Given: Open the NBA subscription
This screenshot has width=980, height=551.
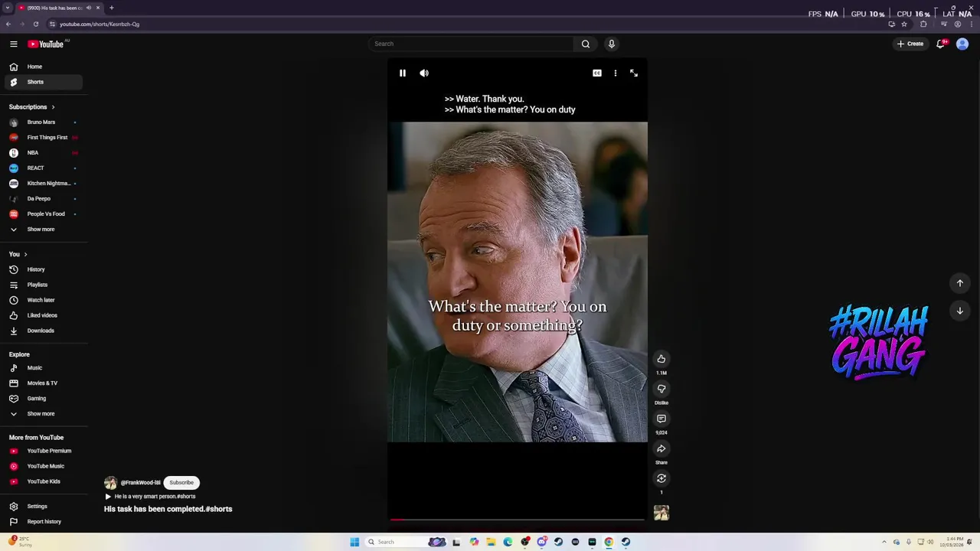Looking at the screenshot, I should click(44, 153).
